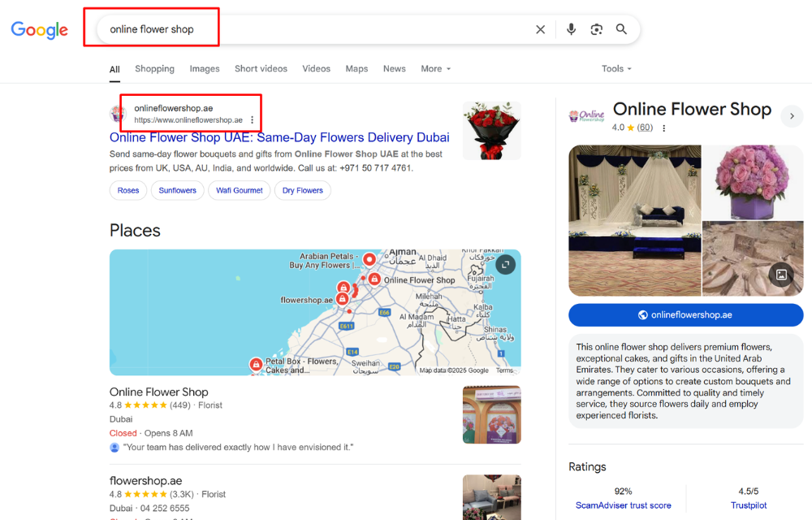Screen dimensions: 812x520
Task: Select the Shopping tab
Action: [x=154, y=68]
